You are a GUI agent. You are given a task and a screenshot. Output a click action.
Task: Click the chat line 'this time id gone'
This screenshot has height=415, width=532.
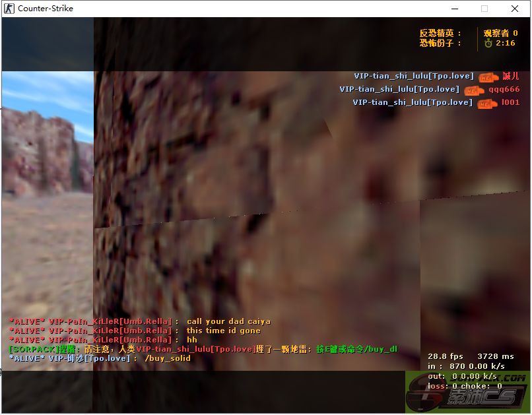tap(224, 331)
